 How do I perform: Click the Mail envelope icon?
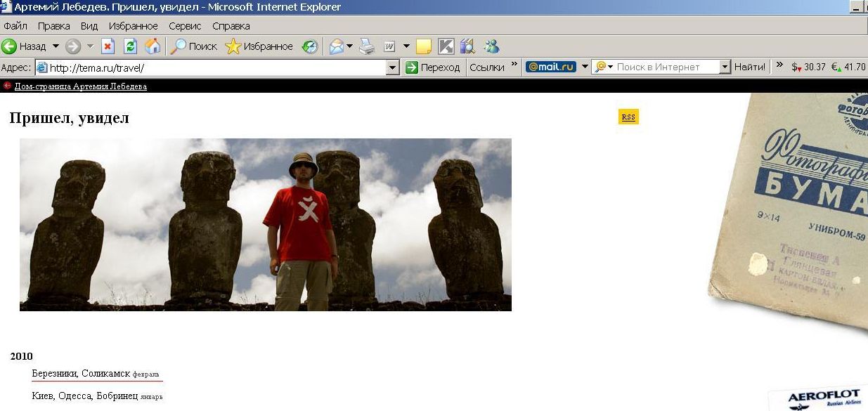point(337,46)
